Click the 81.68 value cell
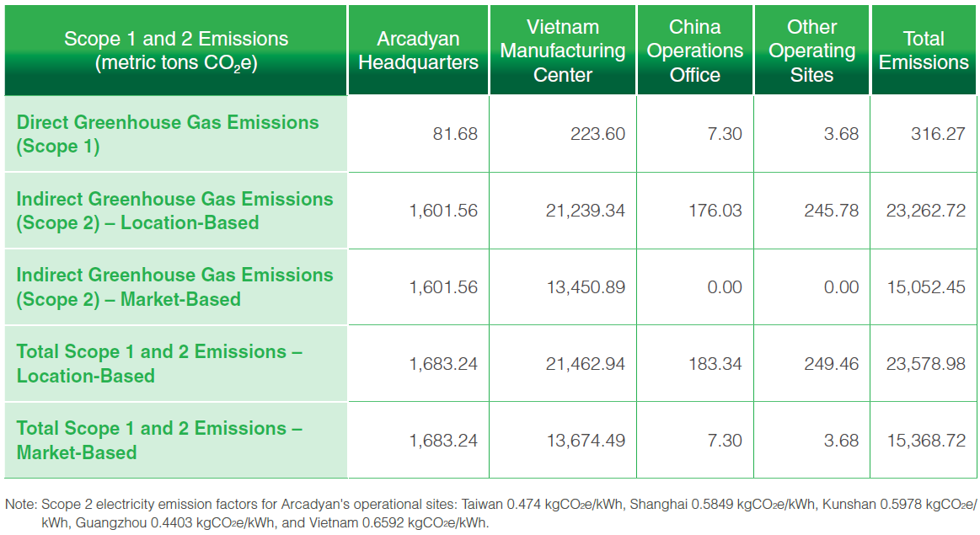Viewport: 980px width, 535px height. (455, 134)
